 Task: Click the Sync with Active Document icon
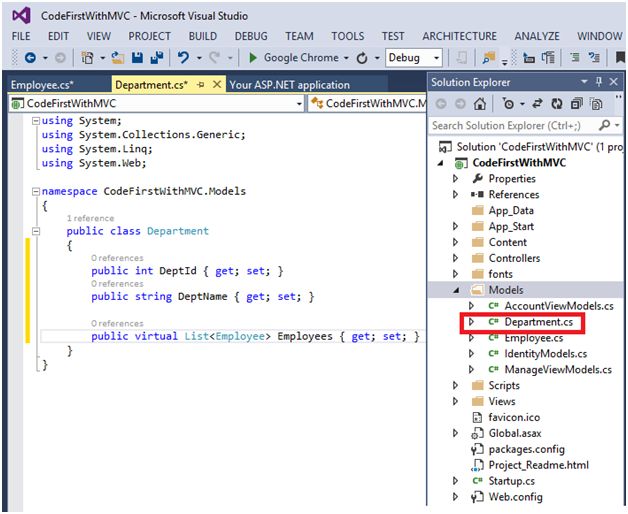click(x=537, y=104)
